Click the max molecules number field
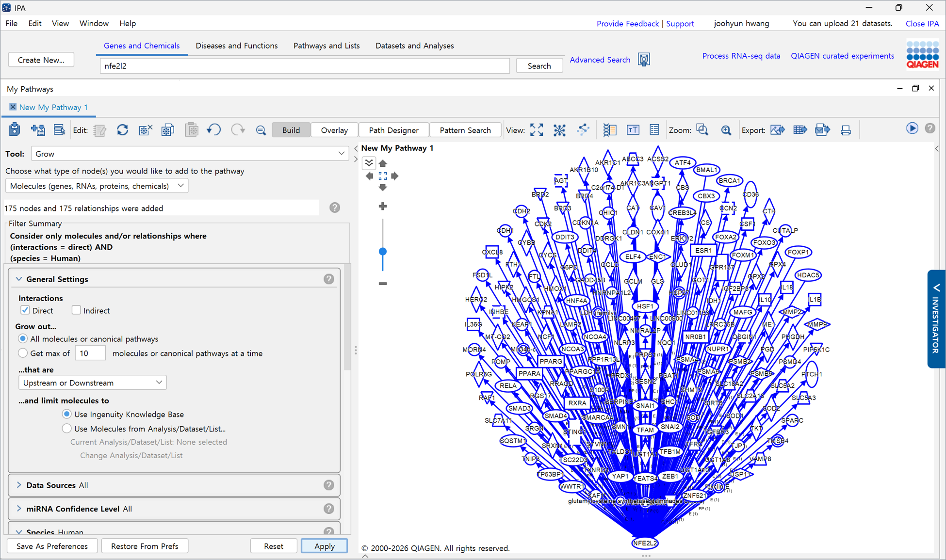The image size is (946, 560). [90, 353]
